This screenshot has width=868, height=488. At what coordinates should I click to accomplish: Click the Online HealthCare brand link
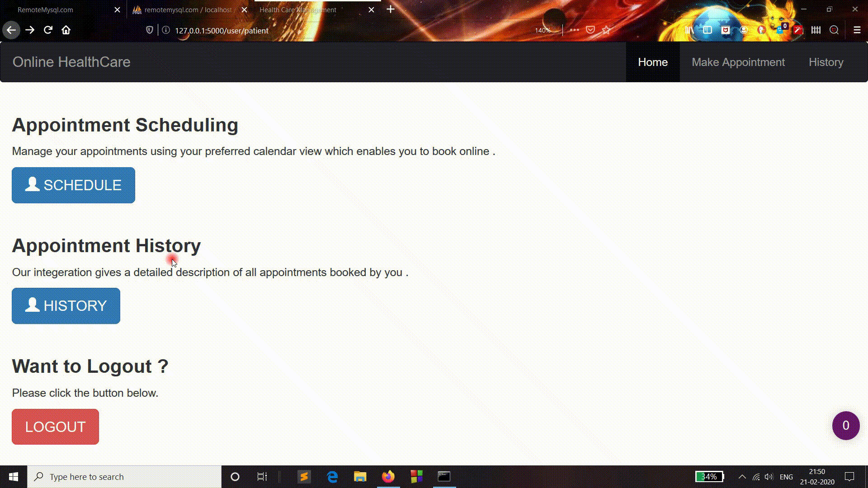click(71, 62)
